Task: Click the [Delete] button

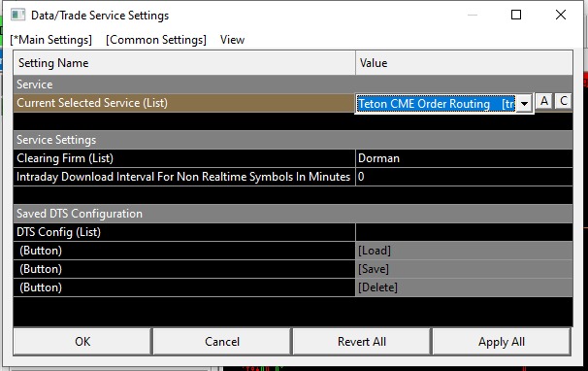Action: pyautogui.click(x=464, y=287)
